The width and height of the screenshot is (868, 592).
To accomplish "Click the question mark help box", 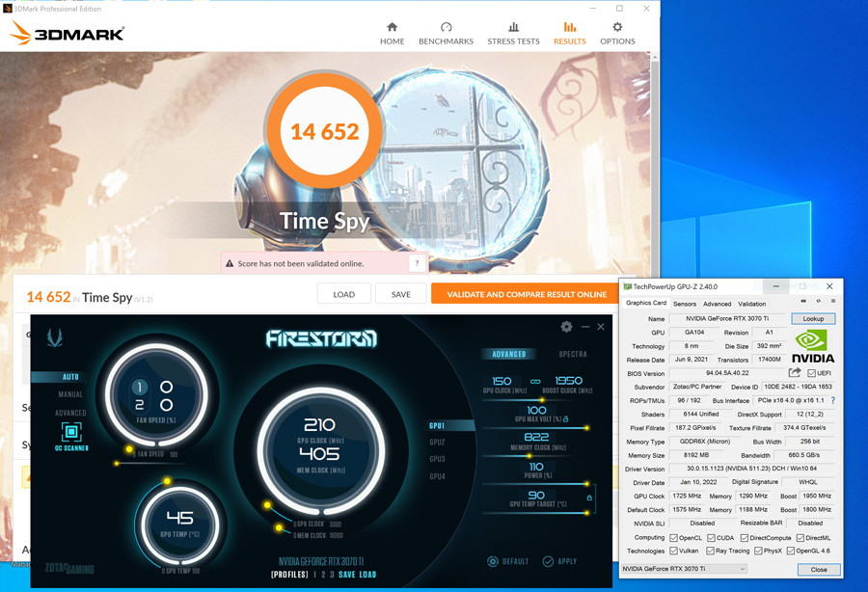I will 417,263.
